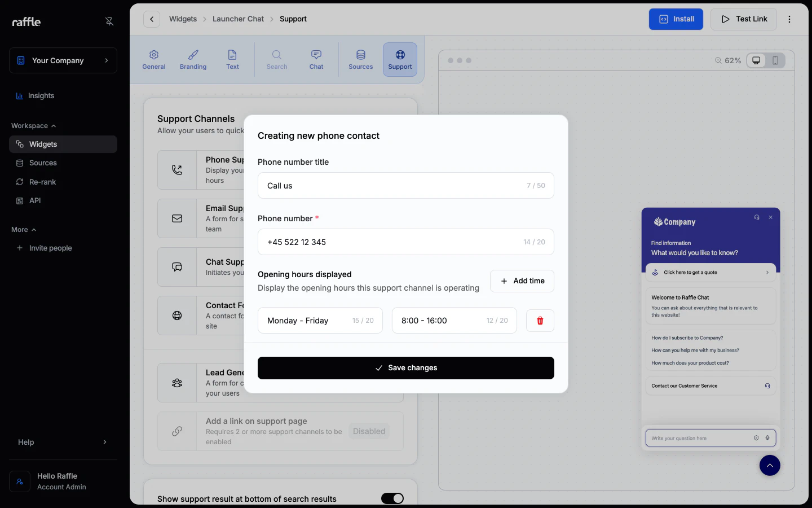812x508 pixels.
Task: Collapse the More section
Action: [x=24, y=230]
